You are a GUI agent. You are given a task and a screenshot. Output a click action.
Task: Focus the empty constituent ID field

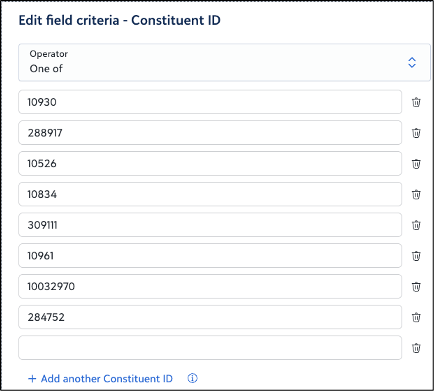(x=210, y=348)
